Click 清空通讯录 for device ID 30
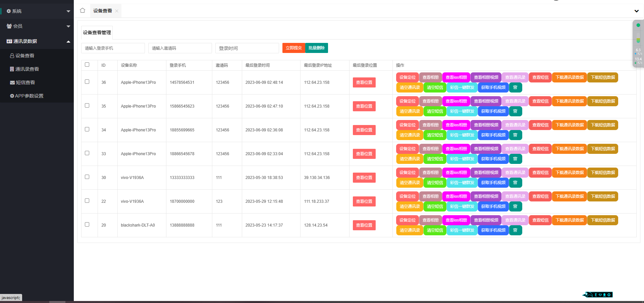Image resolution: width=644 pixels, height=303 pixels. click(410, 183)
